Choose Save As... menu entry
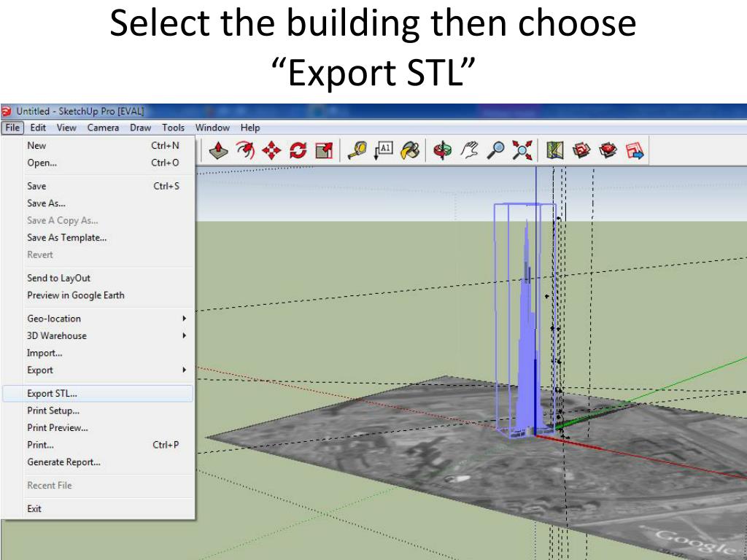Screen dimensions: 747x560 click(98, 203)
